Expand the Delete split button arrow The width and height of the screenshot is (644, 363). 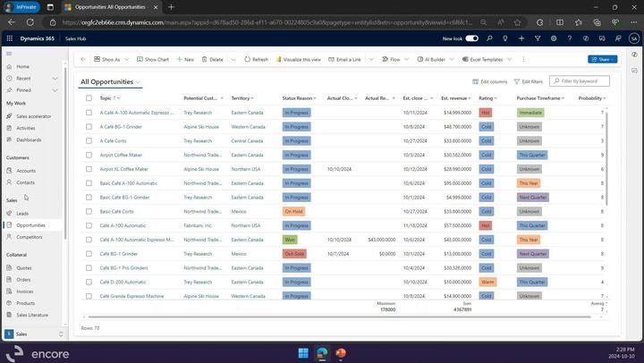coord(233,59)
